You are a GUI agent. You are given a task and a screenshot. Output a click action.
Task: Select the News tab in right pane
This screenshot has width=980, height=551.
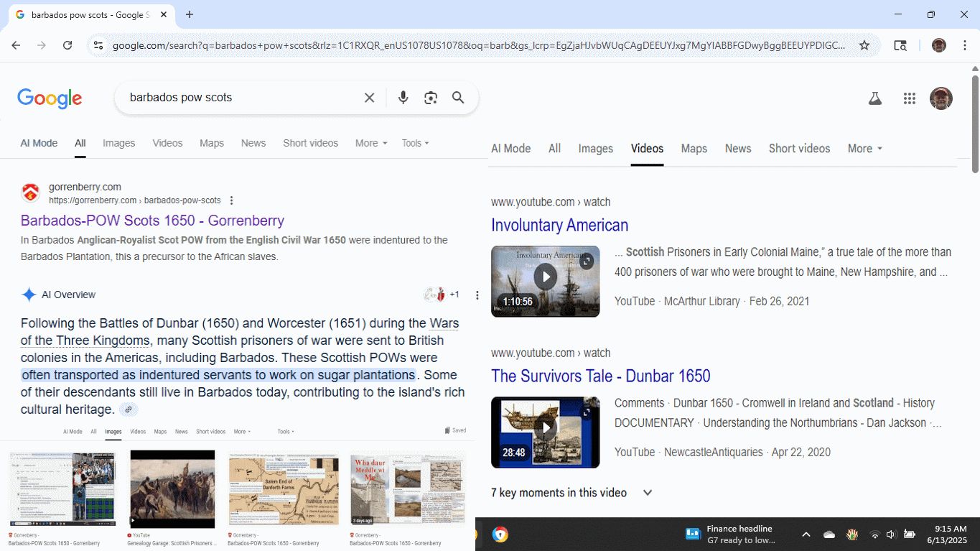(x=737, y=149)
